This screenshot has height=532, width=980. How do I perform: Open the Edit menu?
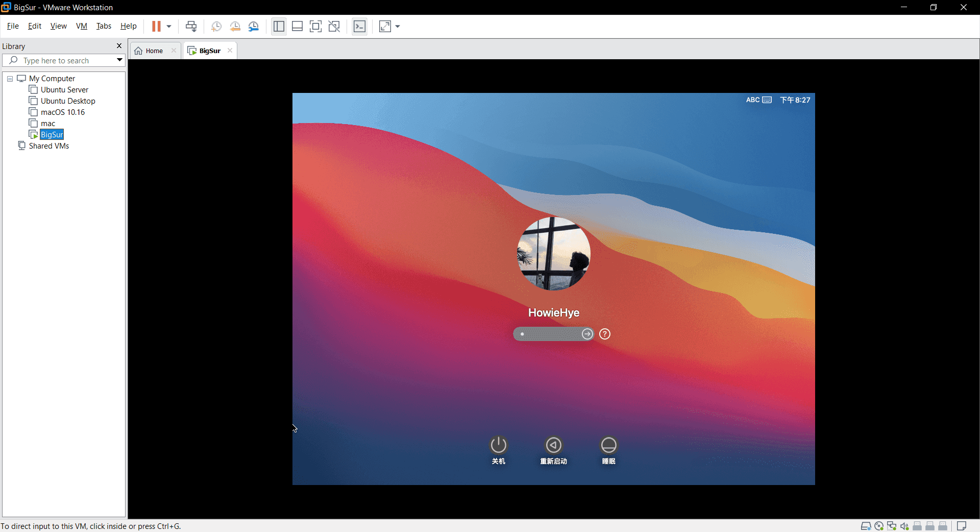[x=35, y=26]
